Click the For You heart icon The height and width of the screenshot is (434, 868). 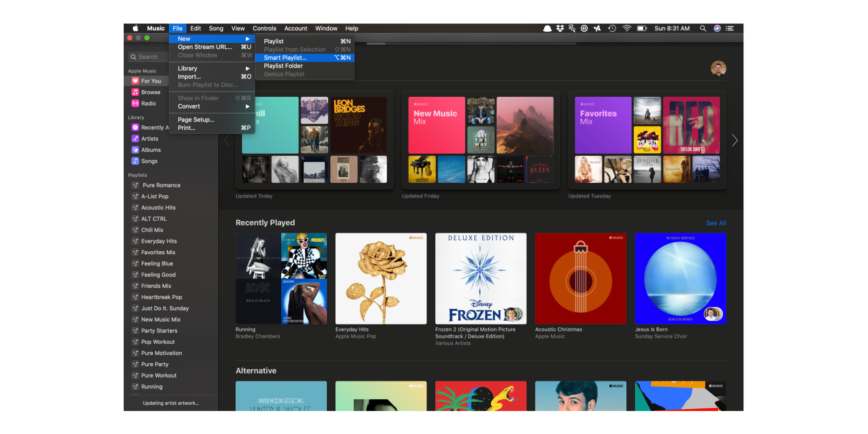pyautogui.click(x=135, y=81)
